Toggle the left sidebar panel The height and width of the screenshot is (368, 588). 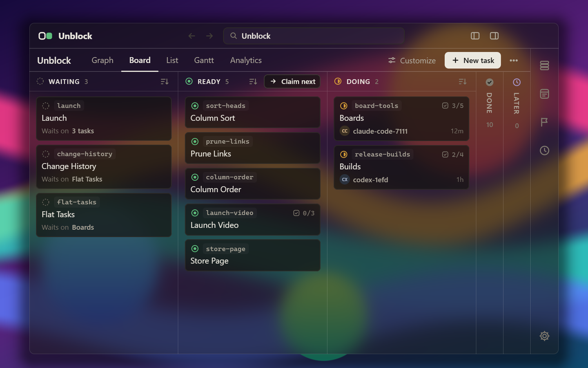tap(475, 36)
